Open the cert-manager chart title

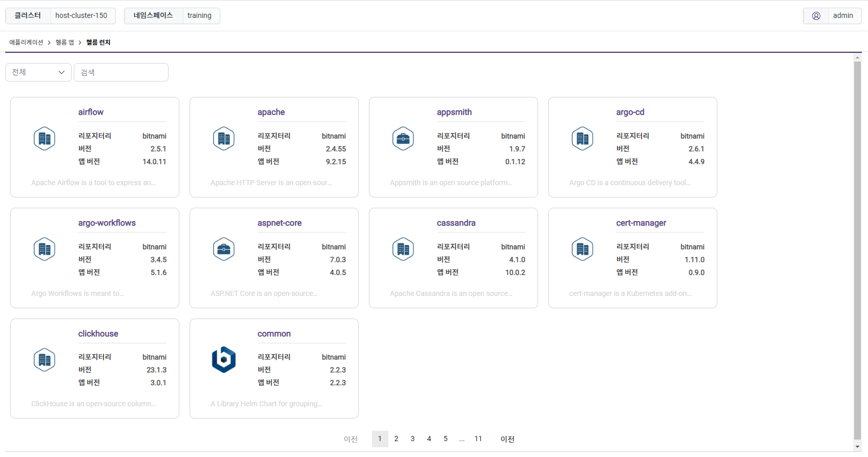click(x=641, y=223)
